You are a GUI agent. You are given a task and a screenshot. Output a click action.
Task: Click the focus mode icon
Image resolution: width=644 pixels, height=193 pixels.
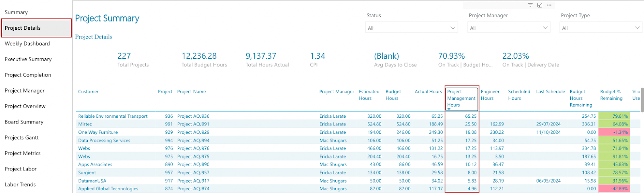tap(540, 5)
